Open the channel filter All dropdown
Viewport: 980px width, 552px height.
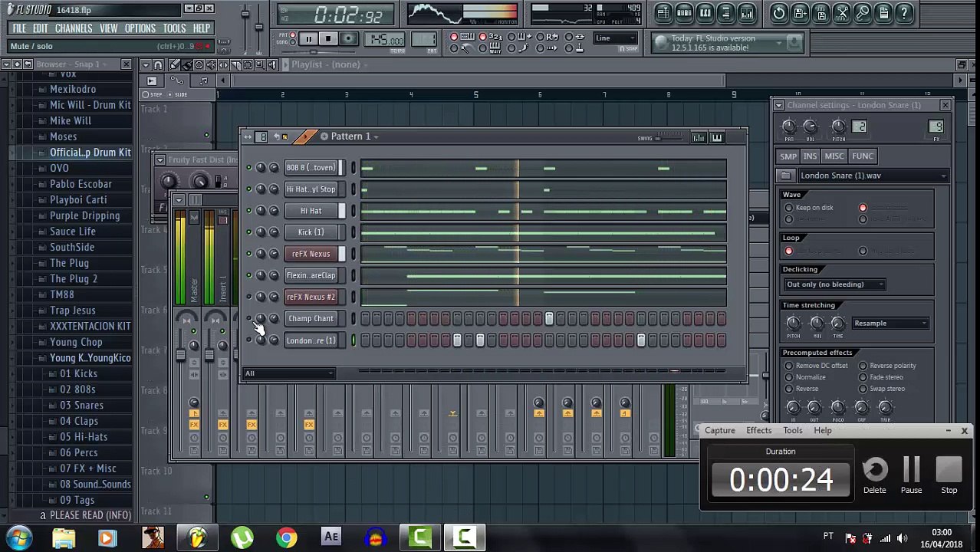(288, 373)
